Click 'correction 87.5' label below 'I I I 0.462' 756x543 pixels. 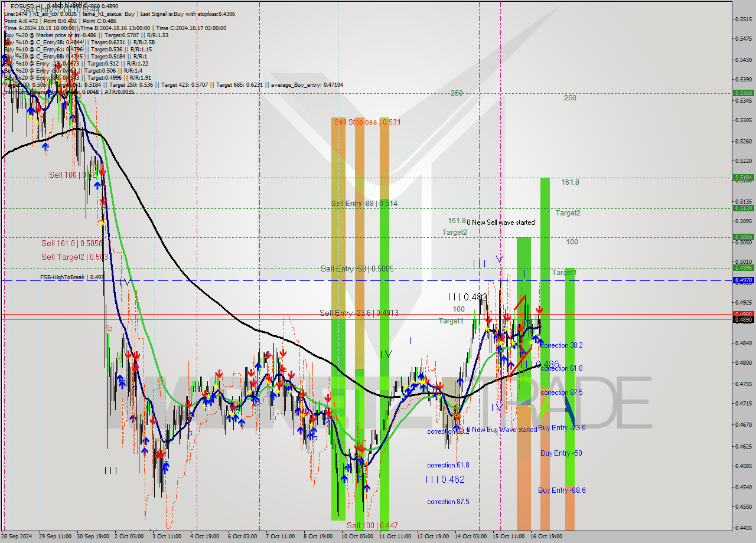pos(448,502)
